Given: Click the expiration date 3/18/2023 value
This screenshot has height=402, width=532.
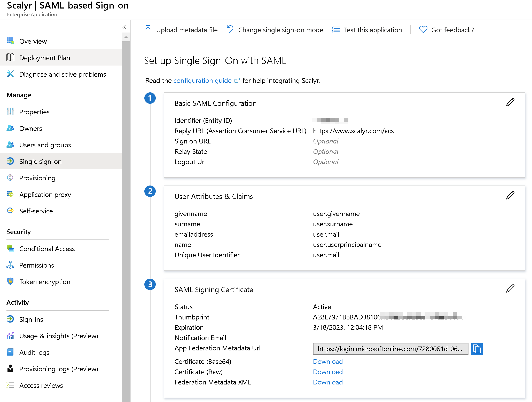Looking at the screenshot, I should tap(348, 327).
